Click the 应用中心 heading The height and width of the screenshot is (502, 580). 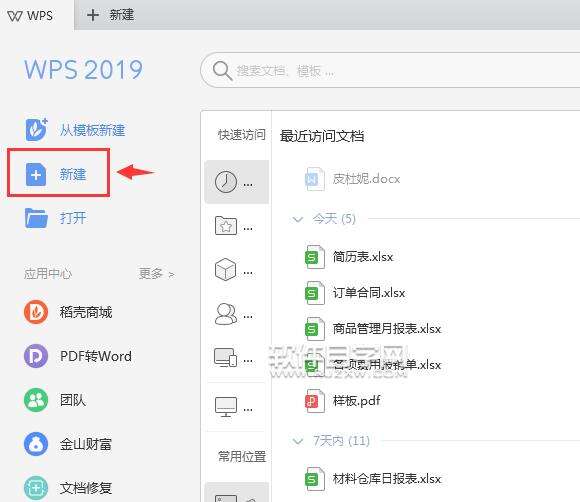(48, 274)
